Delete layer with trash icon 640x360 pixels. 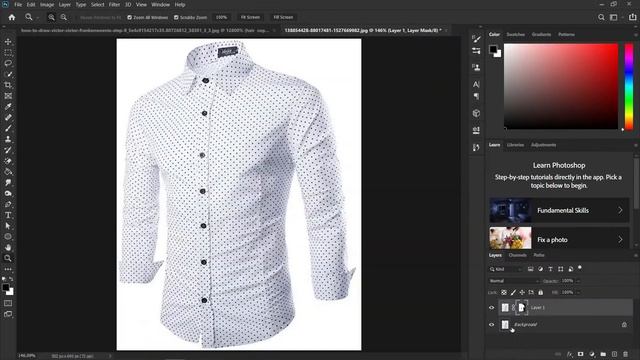coord(626,354)
